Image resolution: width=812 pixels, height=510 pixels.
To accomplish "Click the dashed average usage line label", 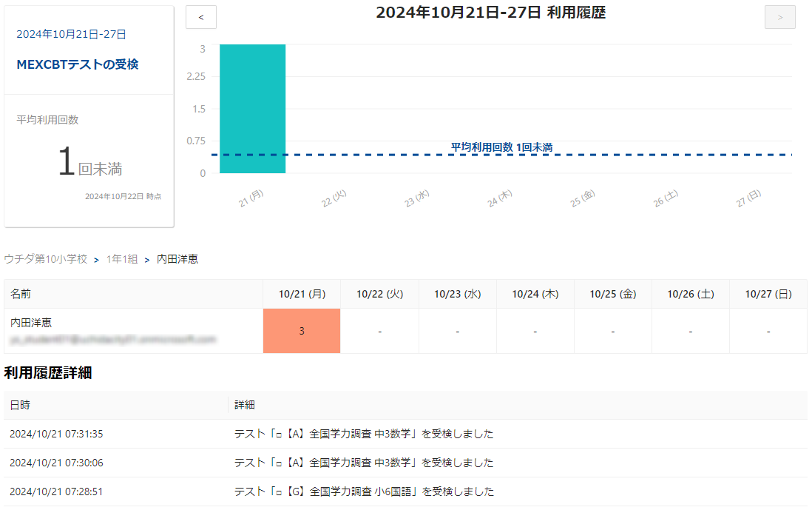I will (501, 147).
